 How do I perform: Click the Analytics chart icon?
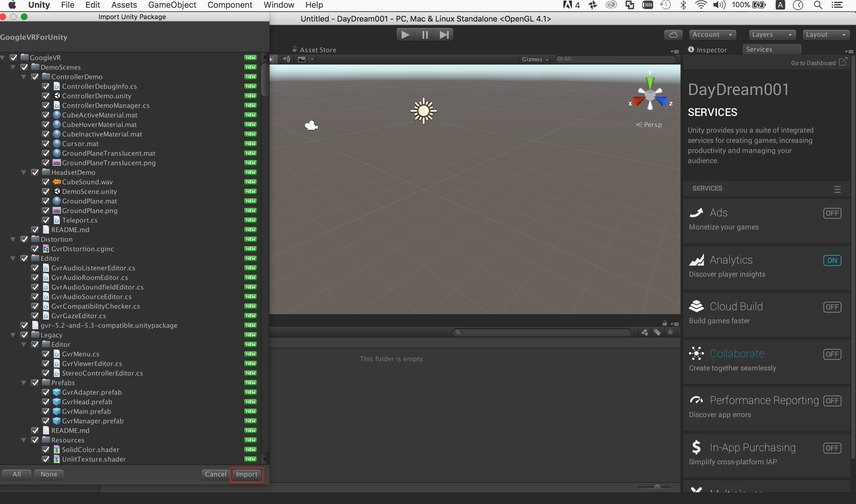tap(696, 260)
